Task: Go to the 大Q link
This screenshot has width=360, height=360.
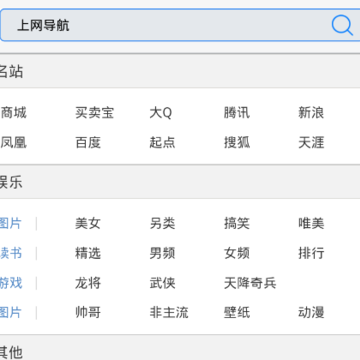Action: pyautogui.click(x=161, y=113)
